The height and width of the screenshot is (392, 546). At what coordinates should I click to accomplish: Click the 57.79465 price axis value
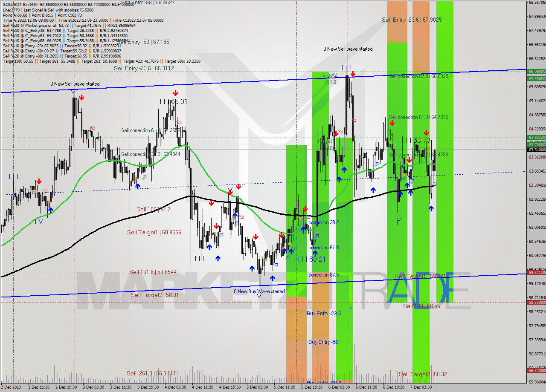[537, 326]
